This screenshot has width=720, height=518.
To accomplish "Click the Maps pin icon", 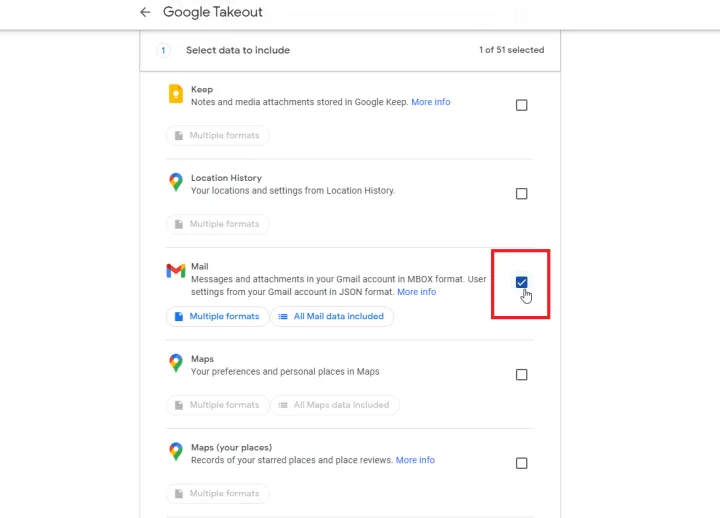I will (x=176, y=363).
